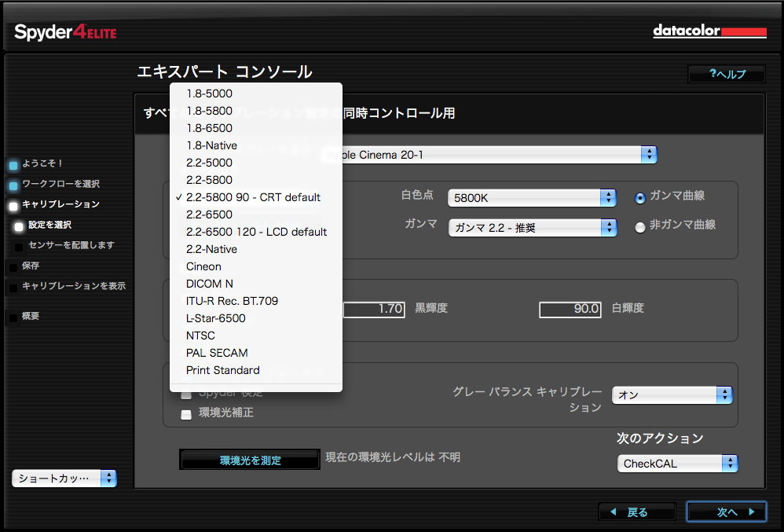Enable the 非ガンマ曲線 option
The height and width of the screenshot is (532, 784).
tap(639, 227)
